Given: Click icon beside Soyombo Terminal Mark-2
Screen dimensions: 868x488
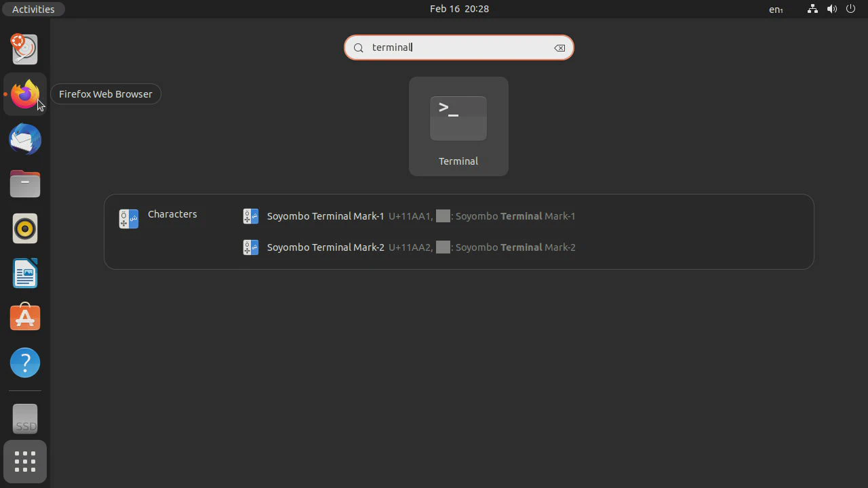Looking at the screenshot, I should pos(251,247).
